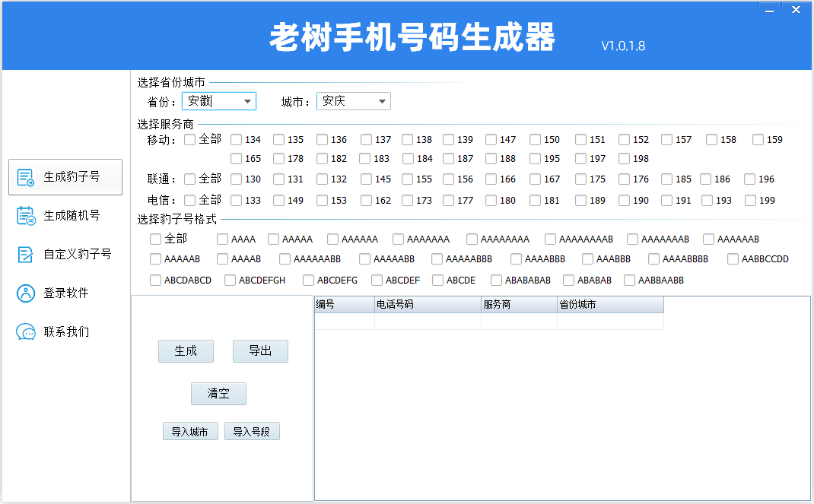Screen dimensions: 814x504
Task: Close the 老树手机号码生成器 window
Action: (796, 9)
